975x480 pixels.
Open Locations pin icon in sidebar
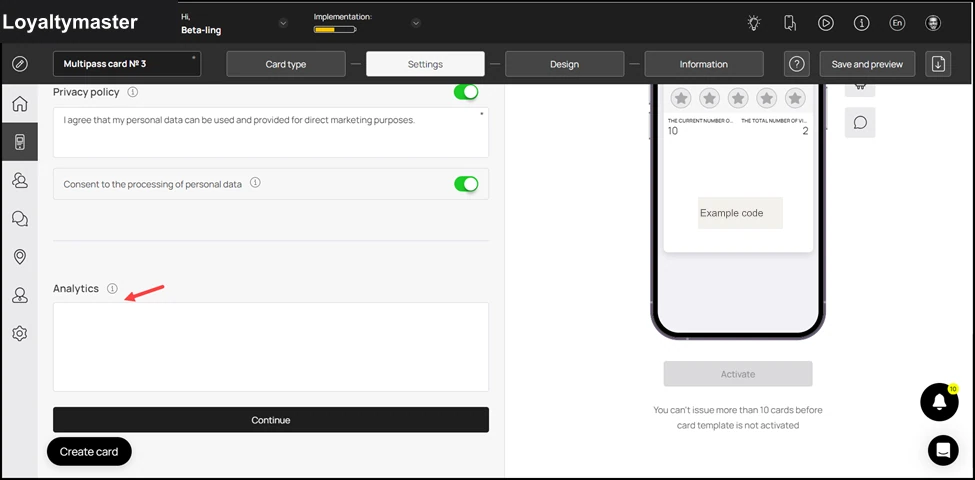click(20, 257)
